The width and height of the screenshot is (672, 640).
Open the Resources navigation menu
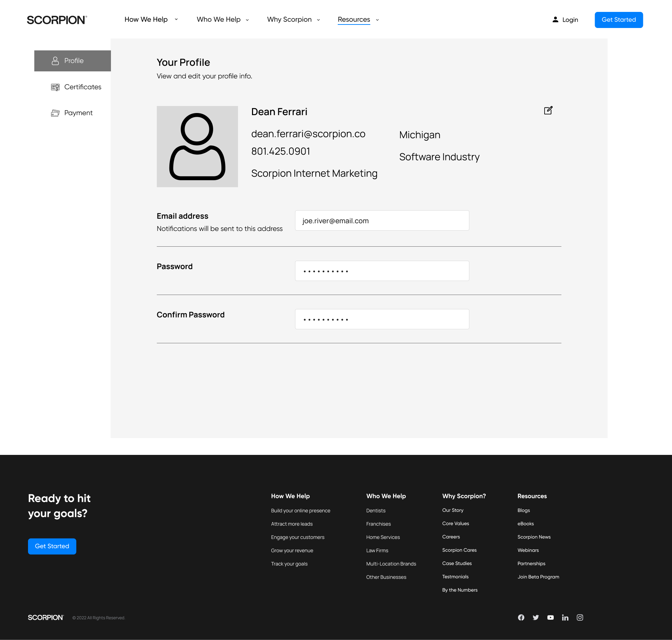coord(358,20)
